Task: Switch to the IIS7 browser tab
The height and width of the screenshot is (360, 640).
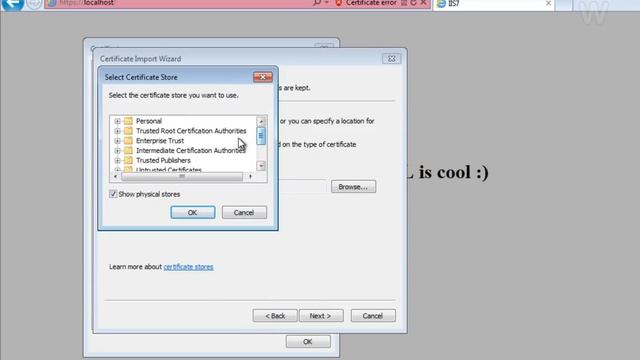Action: pyautogui.click(x=494, y=4)
